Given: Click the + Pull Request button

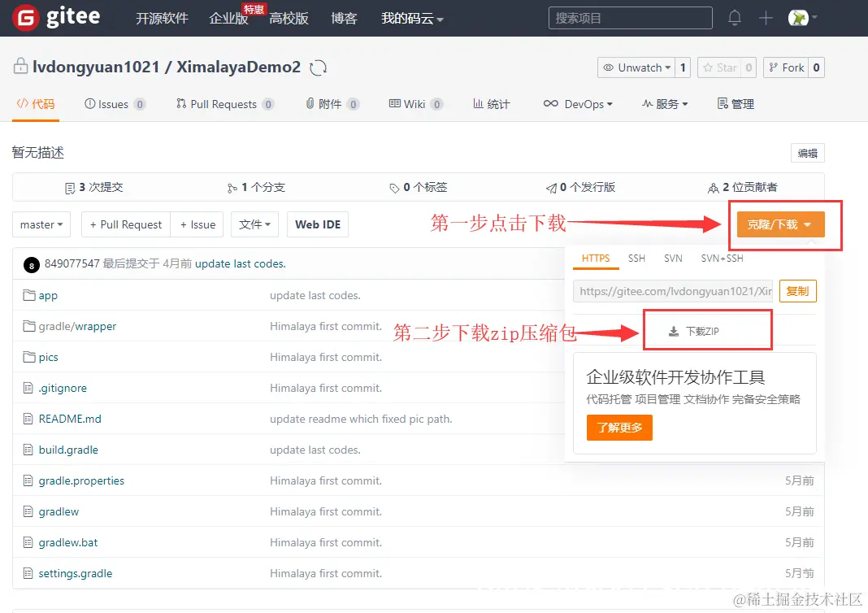Looking at the screenshot, I should (126, 224).
